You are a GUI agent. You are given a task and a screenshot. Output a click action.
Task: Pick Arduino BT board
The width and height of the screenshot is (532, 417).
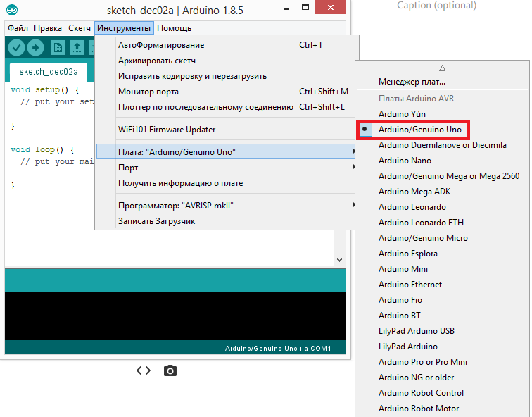(x=443, y=316)
